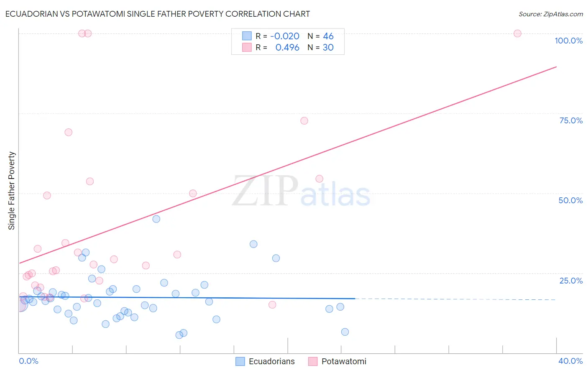Click the 0.0% x-axis label
588x373 pixels.
tap(29, 361)
